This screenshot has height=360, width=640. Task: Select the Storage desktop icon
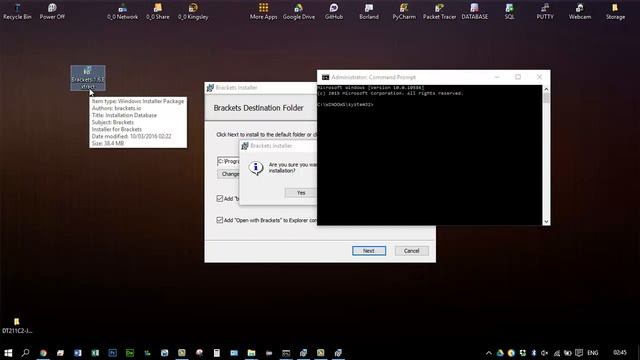(615, 11)
